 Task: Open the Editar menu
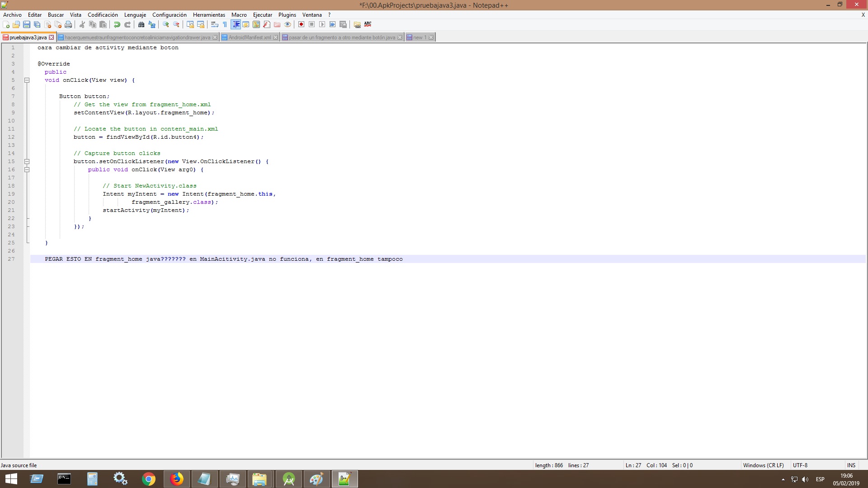pyautogui.click(x=35, y=15)
